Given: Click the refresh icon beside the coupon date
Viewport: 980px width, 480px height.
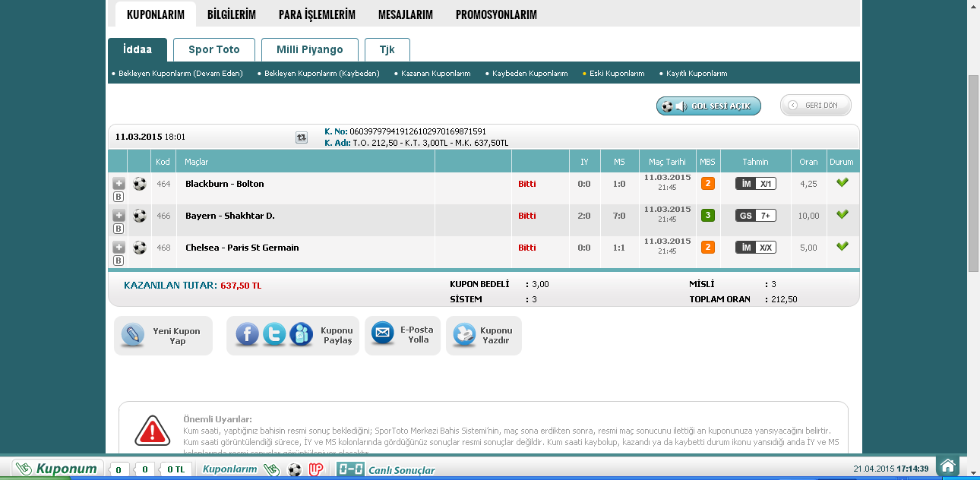Looking at the screenshot, I should click(x=302, y=137).
